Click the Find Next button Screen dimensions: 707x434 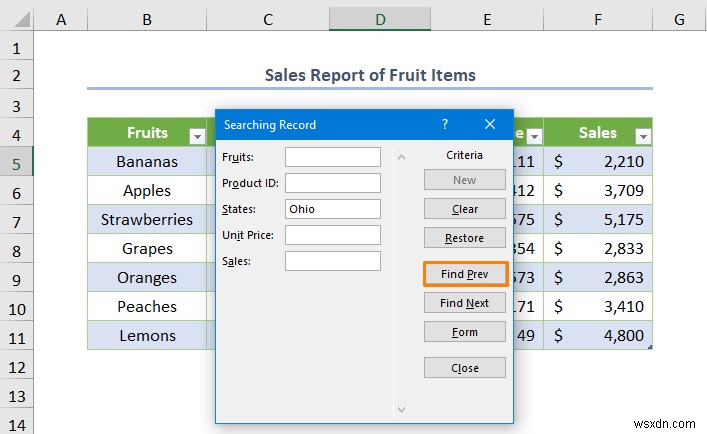click(x=465, y=303)
